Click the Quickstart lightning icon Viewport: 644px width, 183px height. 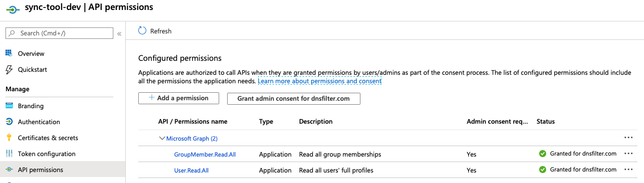(x=8, y=69)
